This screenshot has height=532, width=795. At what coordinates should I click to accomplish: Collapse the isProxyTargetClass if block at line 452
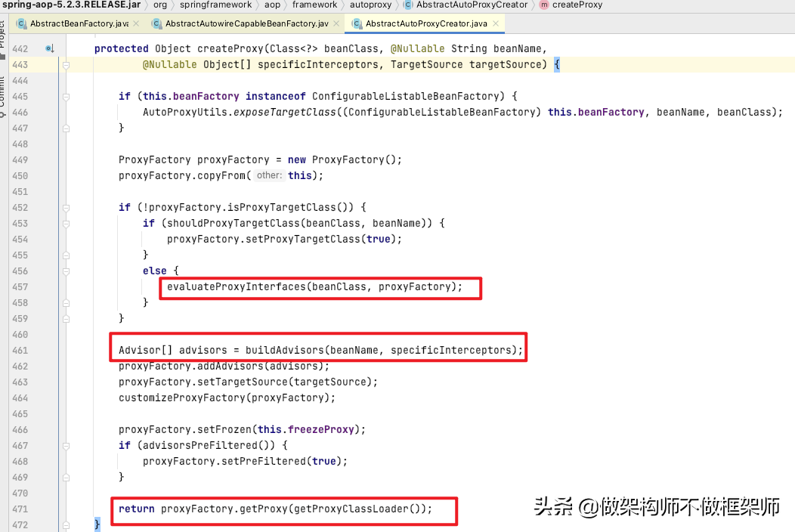(66, 207)
